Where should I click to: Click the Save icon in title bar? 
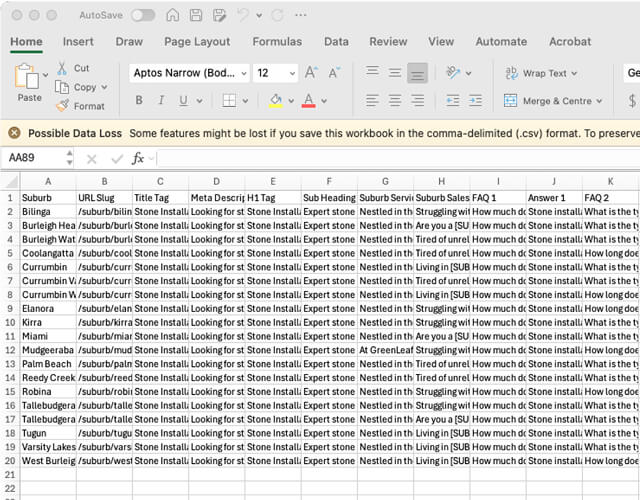click(195, 15)
